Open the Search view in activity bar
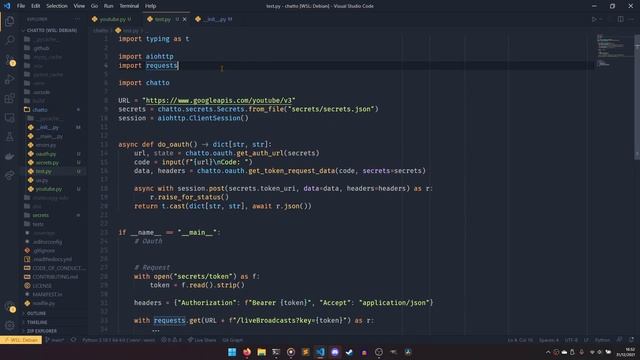The image size is (640, 360). click(x=10, y=40)
